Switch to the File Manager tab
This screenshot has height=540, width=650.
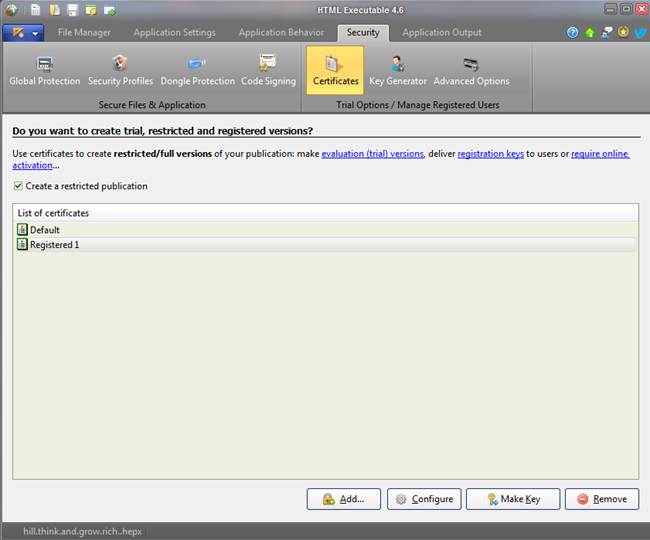[x=84, y=32]
